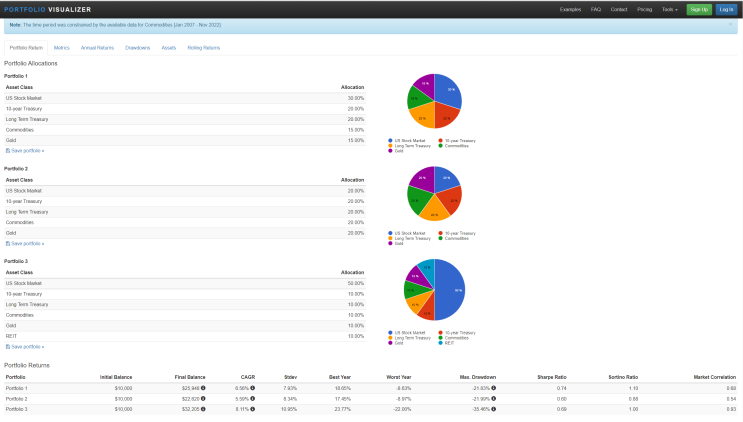743x422 pixels.
Task: Click info icon beside Portfolio 1 CAGR
Action: point(253,388)
